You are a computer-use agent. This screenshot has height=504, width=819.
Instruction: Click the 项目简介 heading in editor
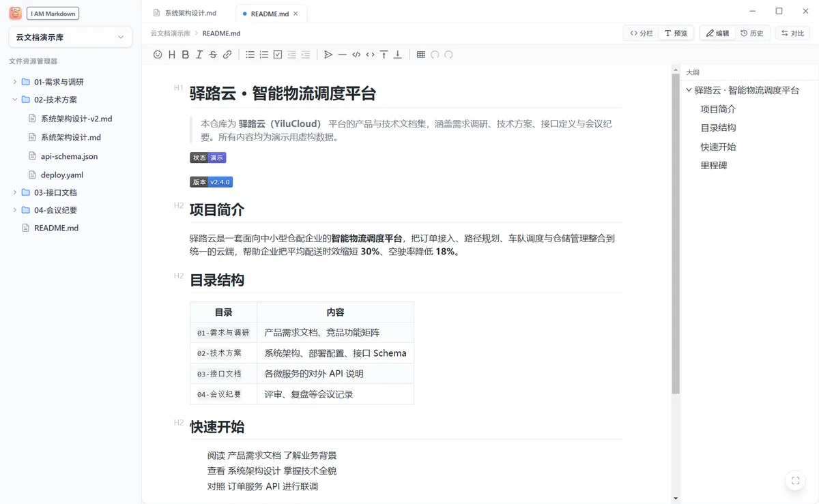pyautogui.click(x=217, y=209)
